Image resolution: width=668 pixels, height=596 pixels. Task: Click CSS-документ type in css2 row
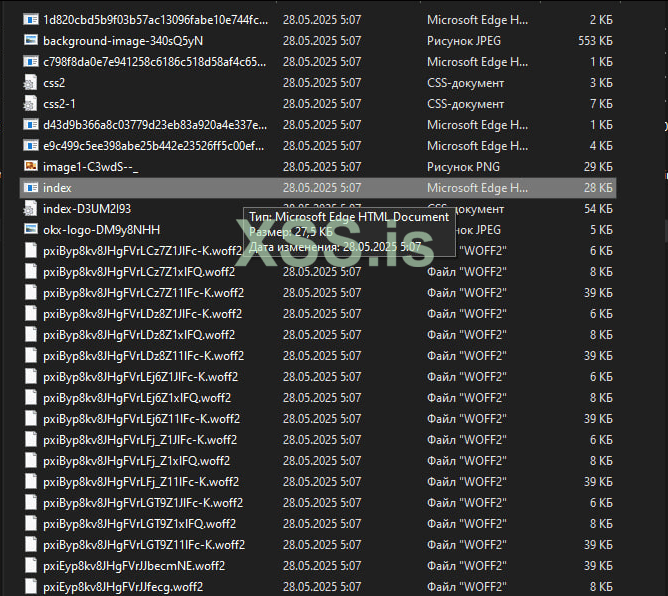click(466, 83)
